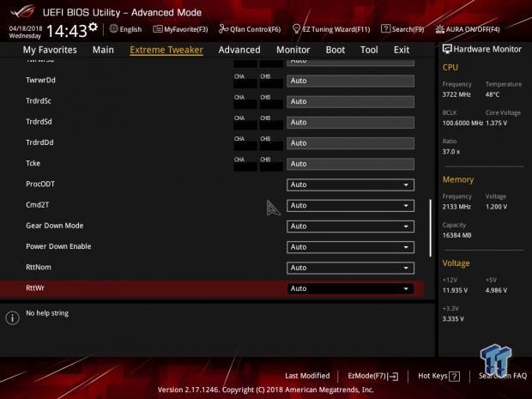Click the date 04/18/2018 text
Viewport: 532px width, 399px height.
click(26, 28)
